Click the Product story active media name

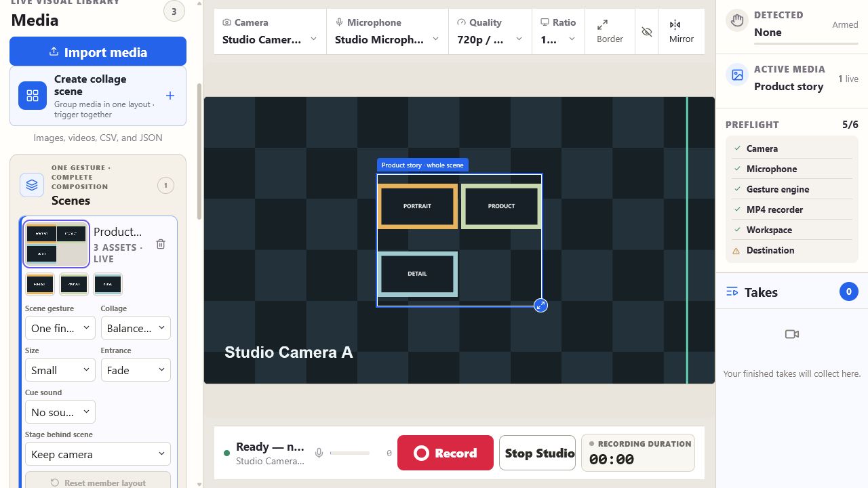click(x=789, y=87)
